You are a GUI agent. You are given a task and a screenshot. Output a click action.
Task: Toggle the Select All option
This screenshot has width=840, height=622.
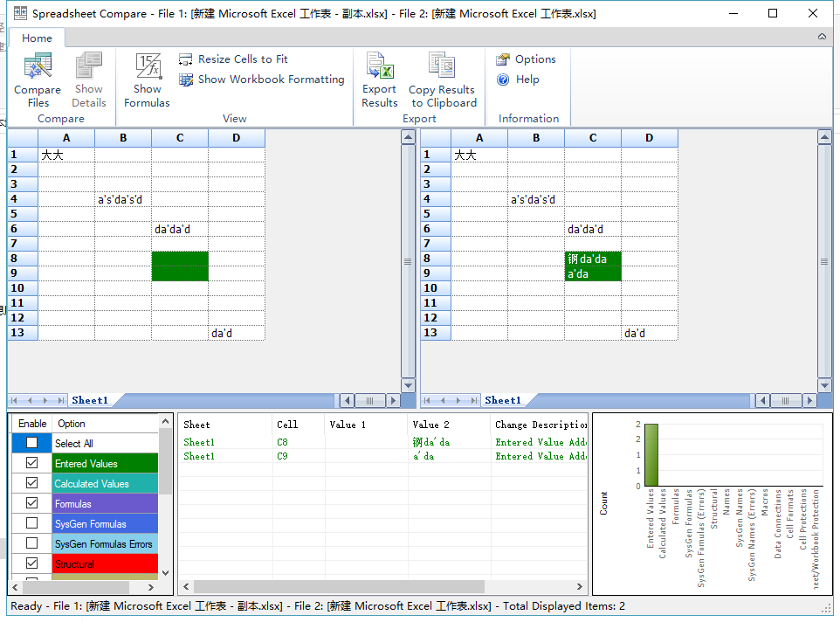[32, 443]
